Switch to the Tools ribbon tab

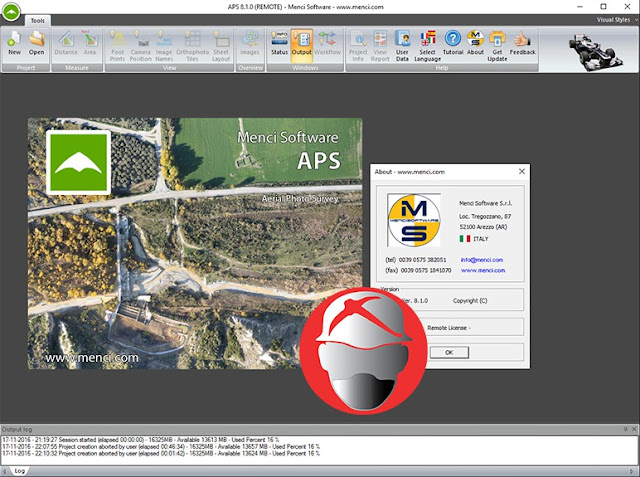pos(38,20)
